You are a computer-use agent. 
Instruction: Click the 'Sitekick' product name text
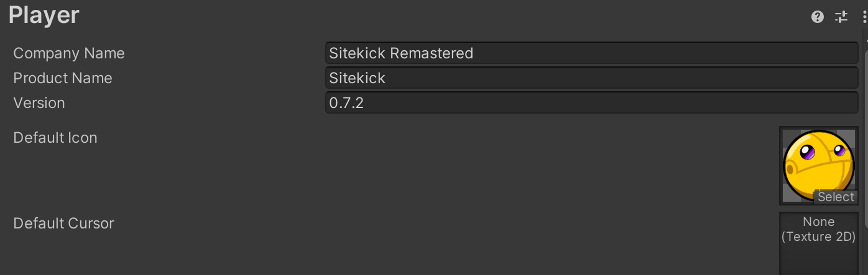click(x=358, y=78)
